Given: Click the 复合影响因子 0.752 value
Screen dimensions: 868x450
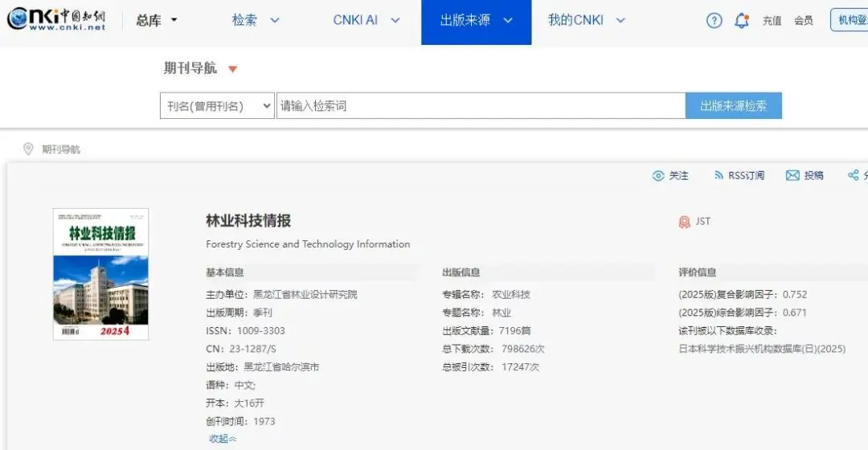Looking at the screenshot, I should click(x=795, y=294).
